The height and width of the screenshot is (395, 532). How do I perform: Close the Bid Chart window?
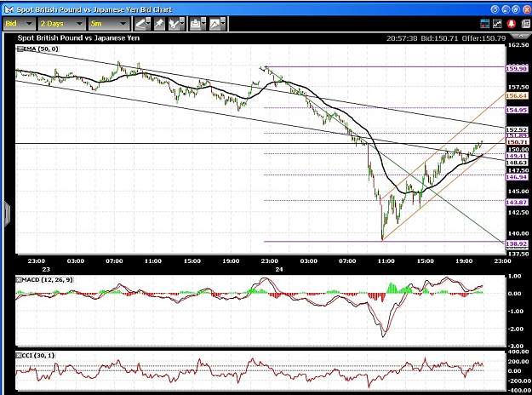point(527,9)
